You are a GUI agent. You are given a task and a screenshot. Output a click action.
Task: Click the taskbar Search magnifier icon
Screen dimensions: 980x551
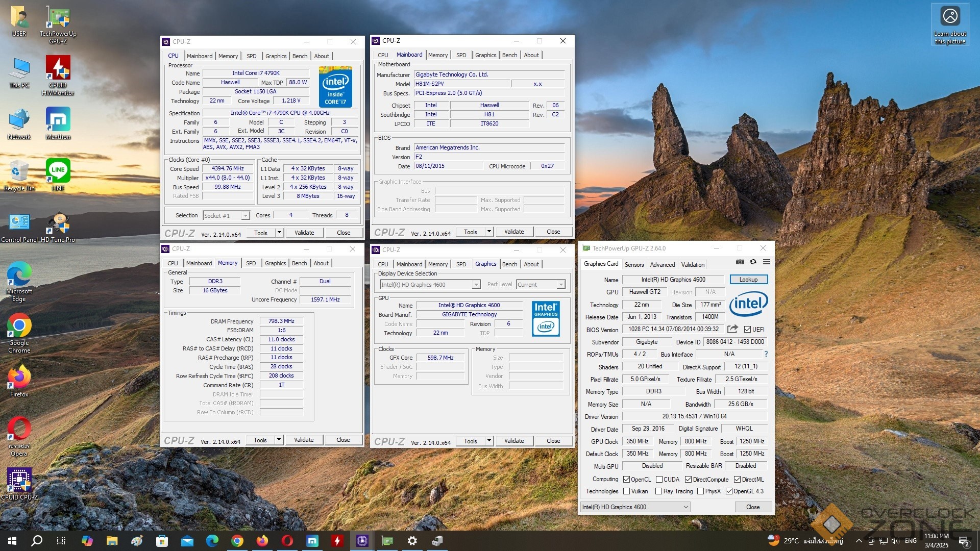tap(37, 541)
